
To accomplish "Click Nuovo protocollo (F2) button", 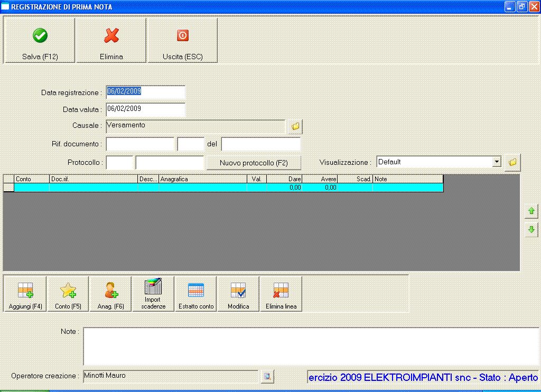I will 254,163.
